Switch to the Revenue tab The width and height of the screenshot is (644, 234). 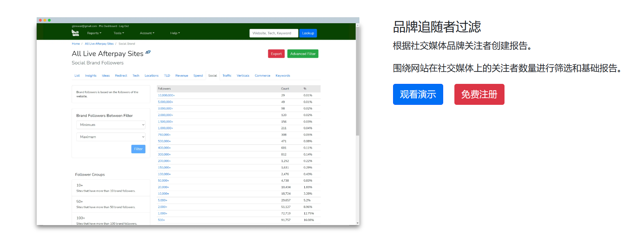click(x=182, y=76)
